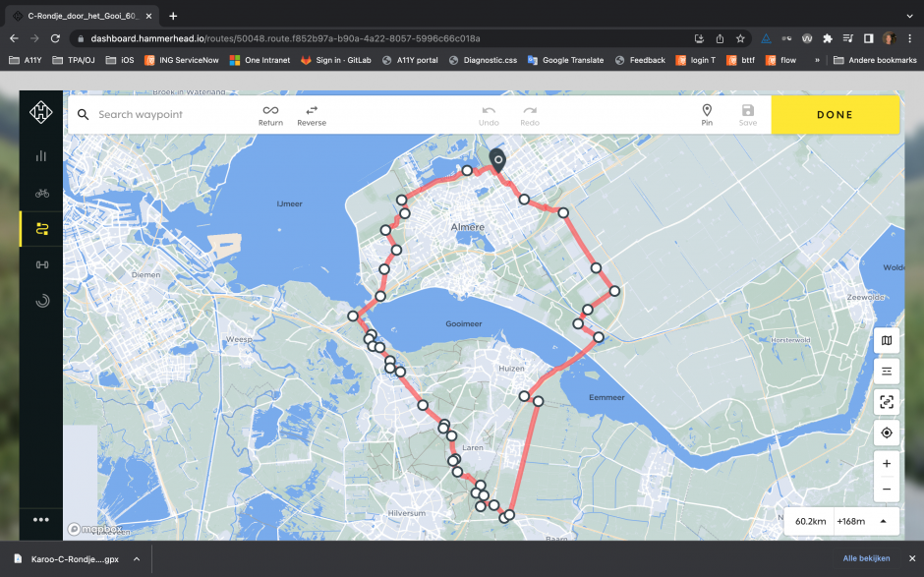This screenshot has width=924, height=577.
Task: Click the locate me target icon
Action: pos(887,433)
